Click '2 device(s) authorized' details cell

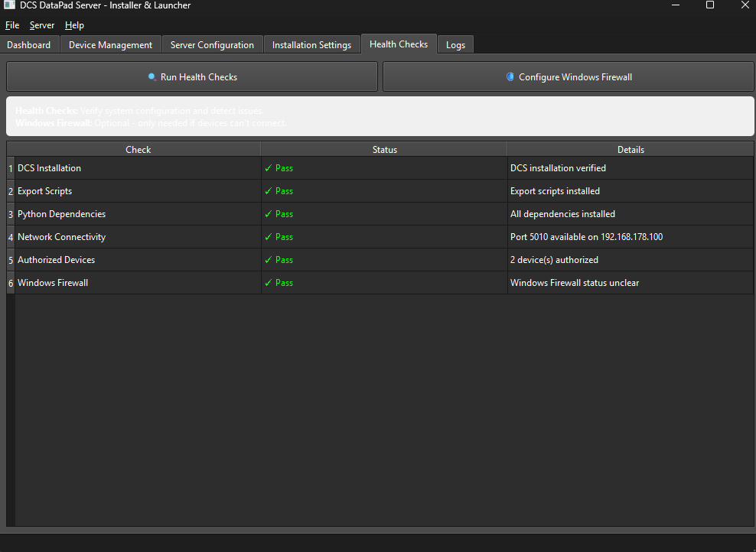point(631,260)
